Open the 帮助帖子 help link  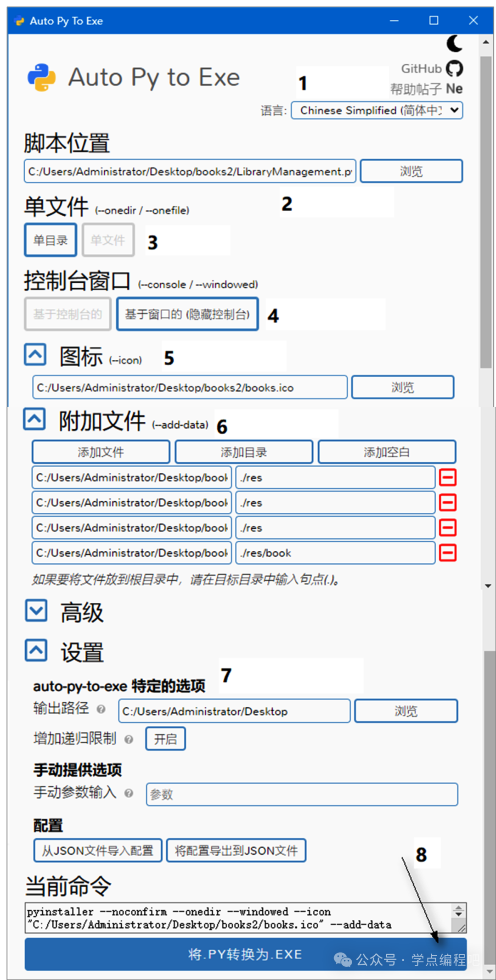click(x=416, y=89)
